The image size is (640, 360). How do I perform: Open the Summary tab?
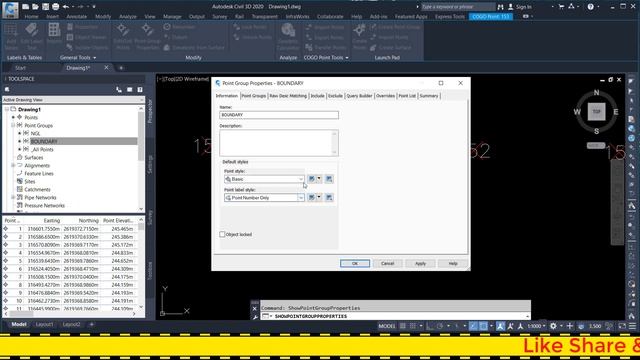429,96
